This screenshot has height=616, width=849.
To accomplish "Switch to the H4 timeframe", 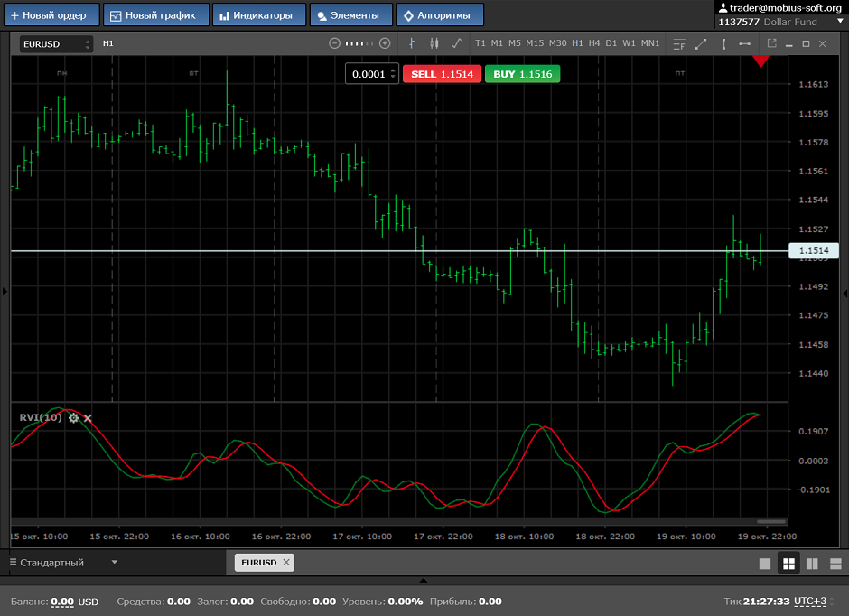I will point(594,43).
